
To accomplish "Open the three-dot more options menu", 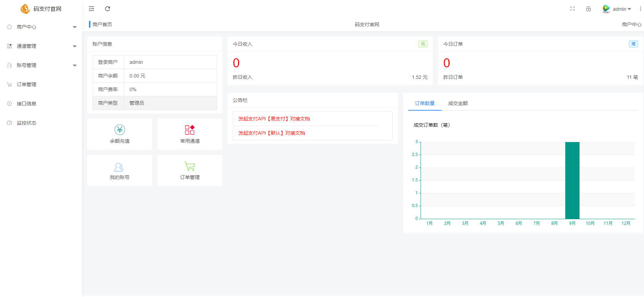I will coord(640,9).
